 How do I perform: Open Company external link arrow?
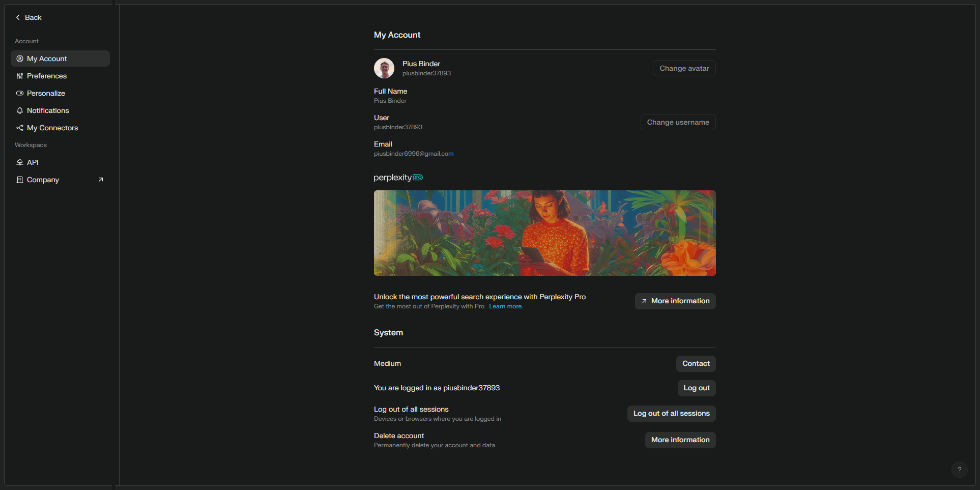tap(101, 180)
